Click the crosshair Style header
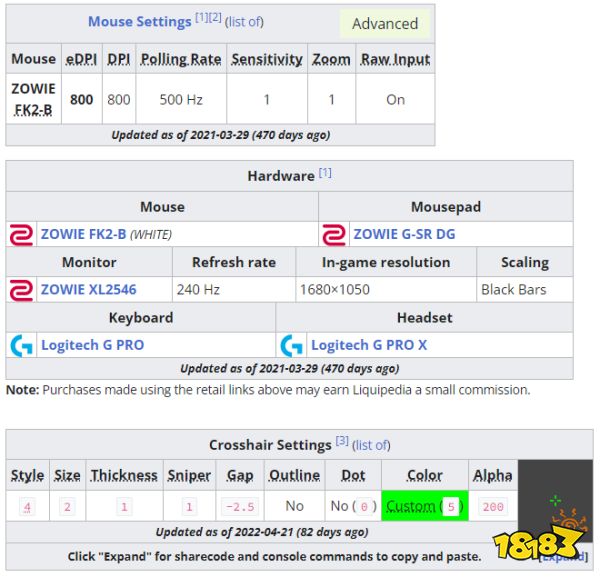The image size is (600, 577). 28,476
